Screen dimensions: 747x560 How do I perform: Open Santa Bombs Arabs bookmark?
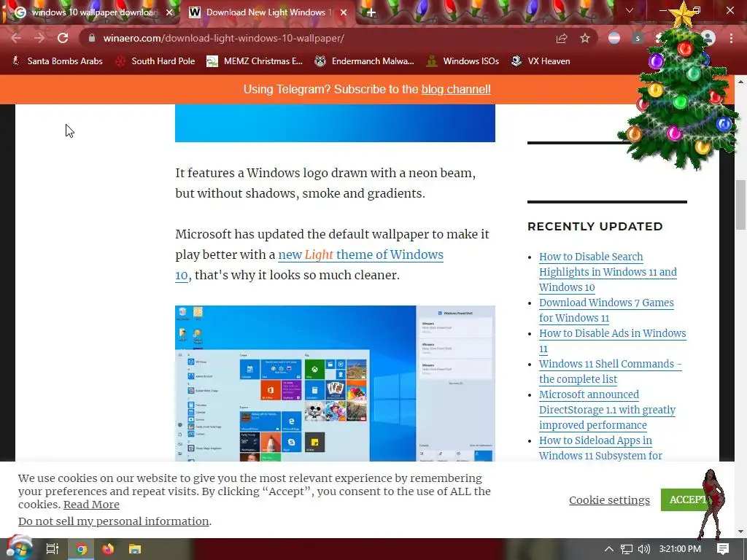coord(57,61)
